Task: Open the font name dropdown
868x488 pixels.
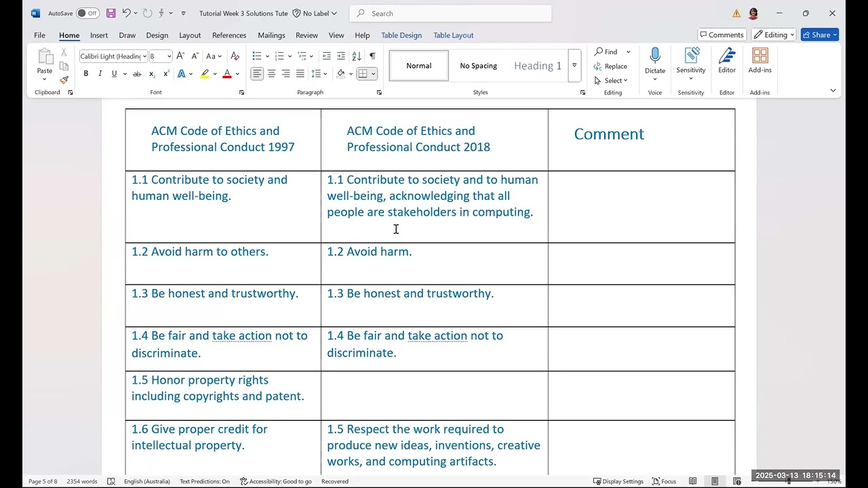Action: (144, 56)
